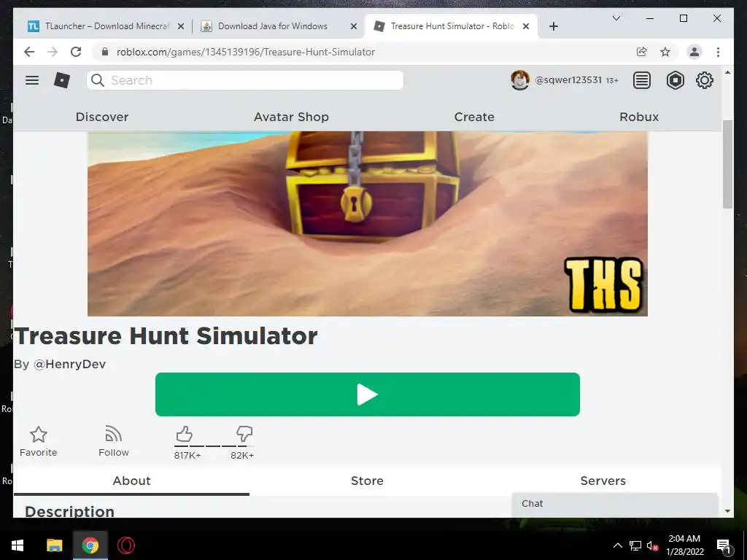The height and width of the screenshot is (560, 747).
Task: Select the Store tab
Action: 367,481
